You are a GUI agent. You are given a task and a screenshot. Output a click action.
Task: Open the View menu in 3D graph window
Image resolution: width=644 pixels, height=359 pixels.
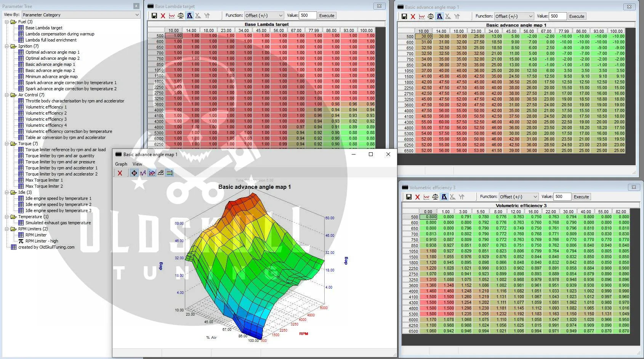click(137, 164)
